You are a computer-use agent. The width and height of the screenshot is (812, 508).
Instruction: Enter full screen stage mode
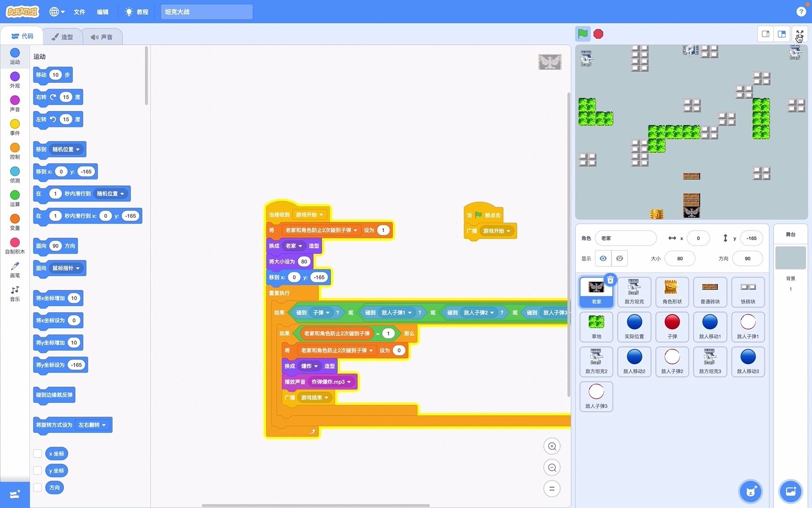(x=800, y=34)
